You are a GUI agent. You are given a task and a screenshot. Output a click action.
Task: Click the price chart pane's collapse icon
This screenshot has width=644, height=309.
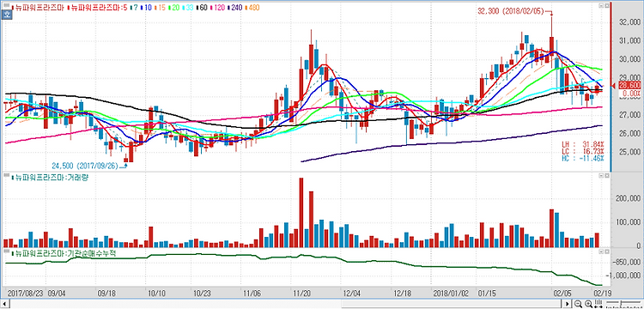point(601,6)
